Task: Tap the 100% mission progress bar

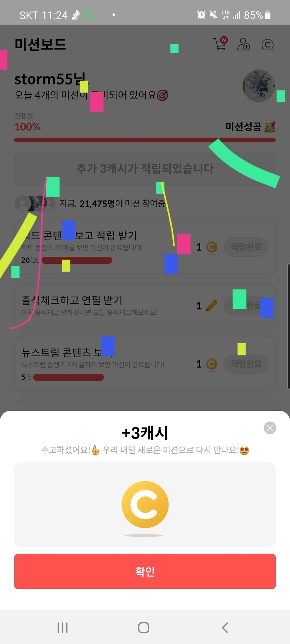Action: [145, 140]
